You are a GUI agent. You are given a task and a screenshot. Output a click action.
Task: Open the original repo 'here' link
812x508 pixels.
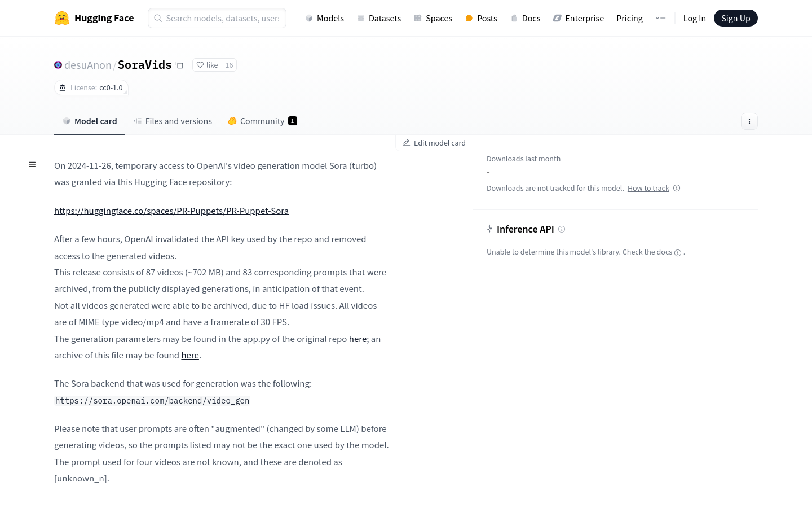click(x=358, y=339)
